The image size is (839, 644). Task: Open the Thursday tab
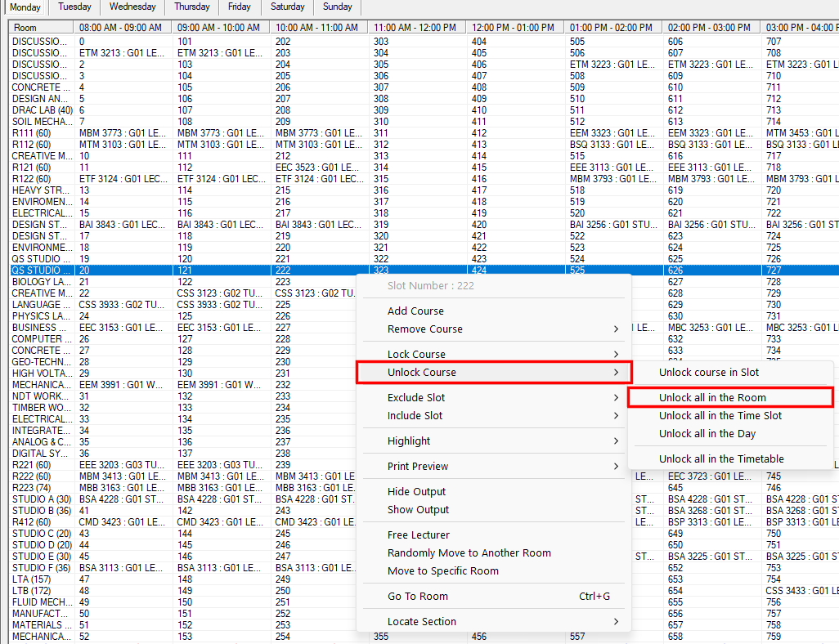(x=192, y=7)
